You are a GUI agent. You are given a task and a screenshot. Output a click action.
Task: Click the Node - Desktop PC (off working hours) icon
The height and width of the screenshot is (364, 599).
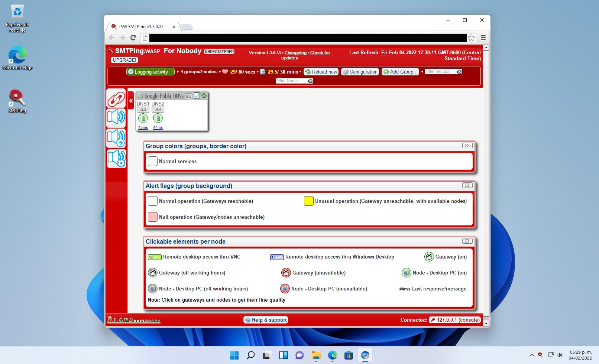[153, 289]
